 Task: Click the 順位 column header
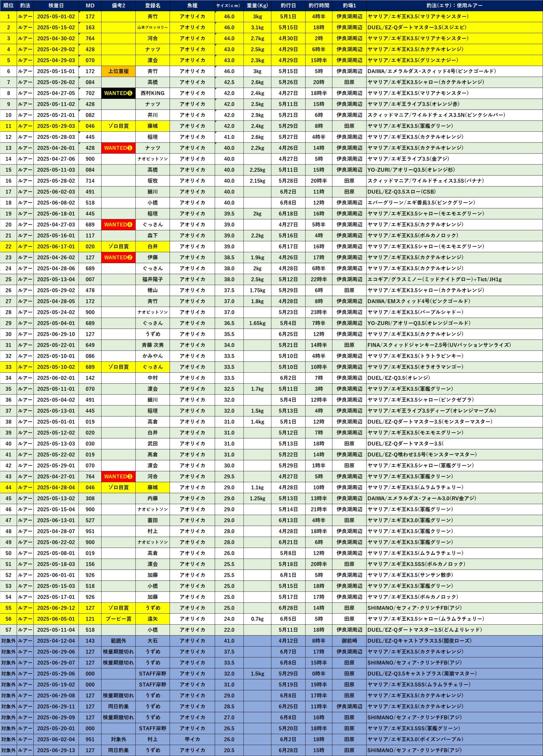click(8, 6)
